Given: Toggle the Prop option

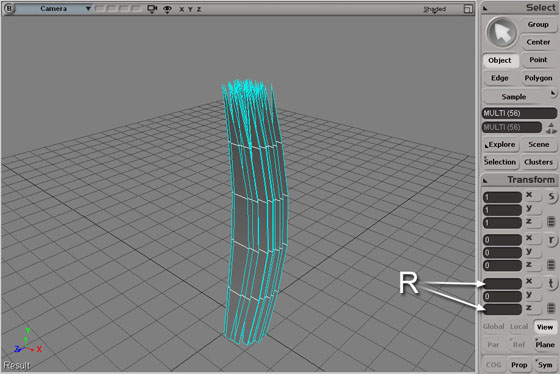Looking at the screenshot, I should tap(519, 365).
